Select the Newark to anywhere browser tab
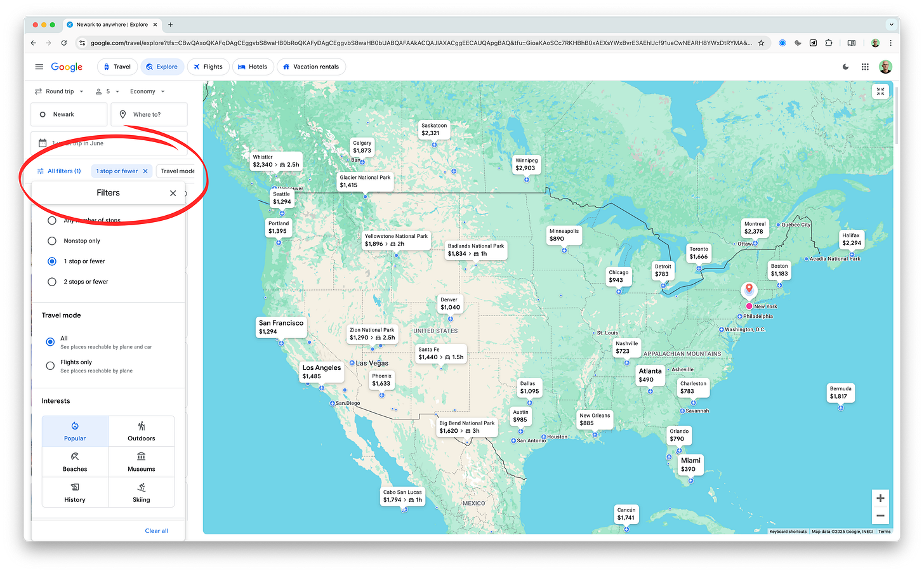 [x=112, y=25]
